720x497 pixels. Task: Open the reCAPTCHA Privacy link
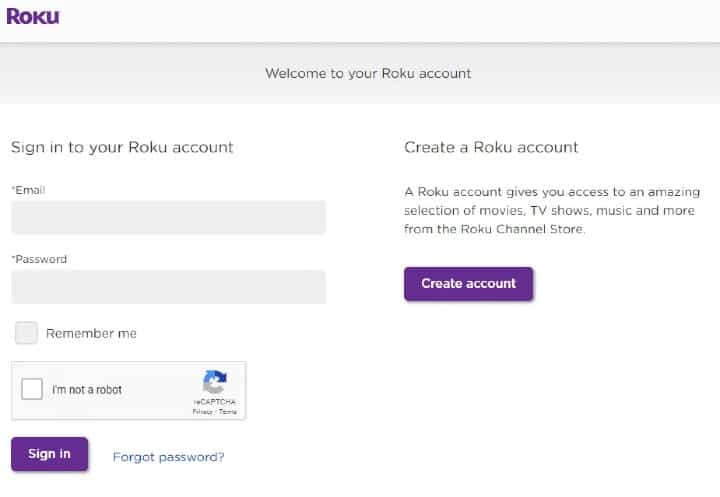coord(202,412)
